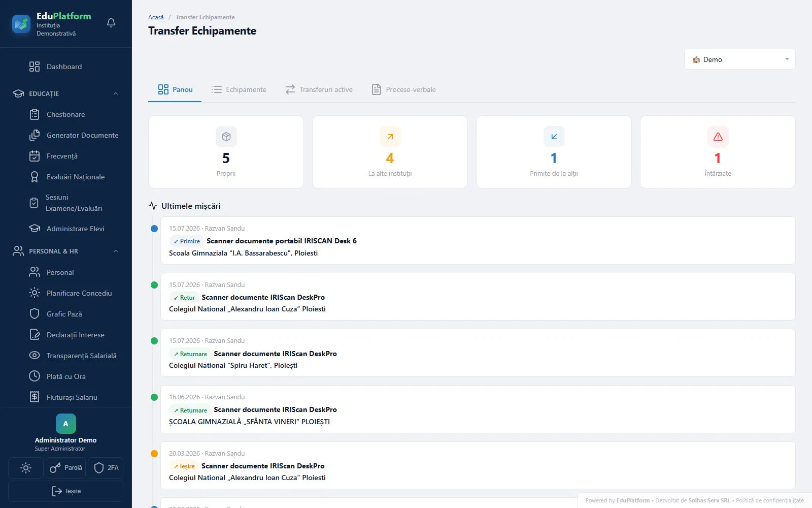Click the Plată cu Ora clock icon

[x=35, y=376]
